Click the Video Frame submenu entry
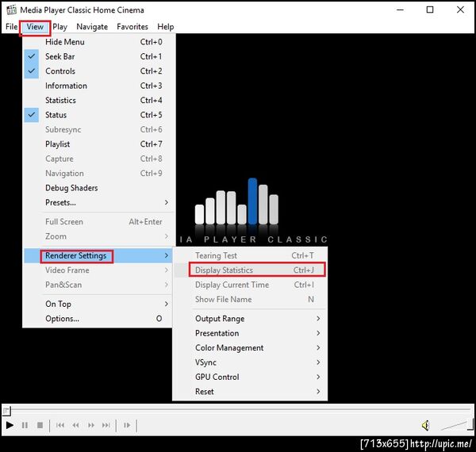The width and height of the screenshot is (476, 452). [98, 270]
